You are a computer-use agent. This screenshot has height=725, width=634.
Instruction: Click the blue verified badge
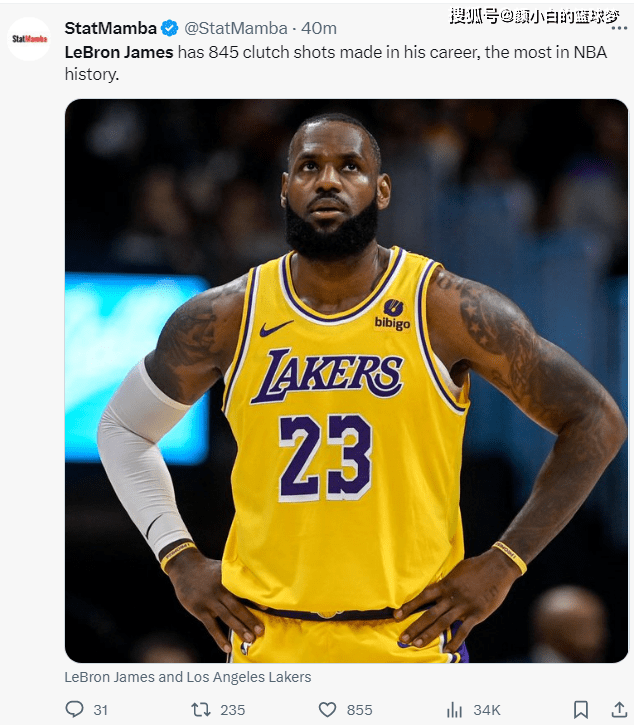169,28
